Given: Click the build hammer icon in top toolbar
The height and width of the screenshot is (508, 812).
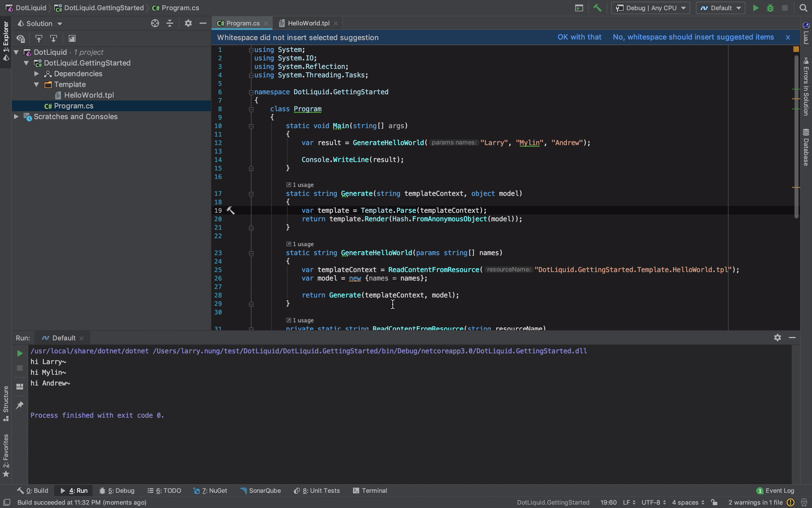Looking at the screenshot, I should pos(597,8).
